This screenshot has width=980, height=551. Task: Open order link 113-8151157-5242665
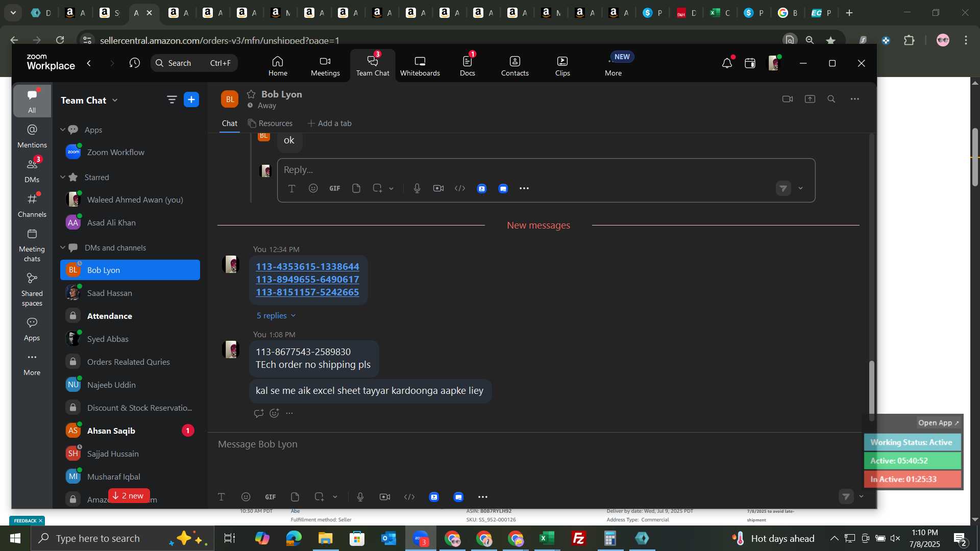[307, 292]
